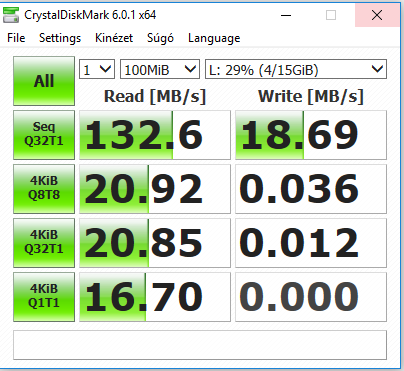Expand the L: 29% drive selection dropdown
The width and height of the screenshot is (404, 371).
pyautogui.click(x=296, y=69)
